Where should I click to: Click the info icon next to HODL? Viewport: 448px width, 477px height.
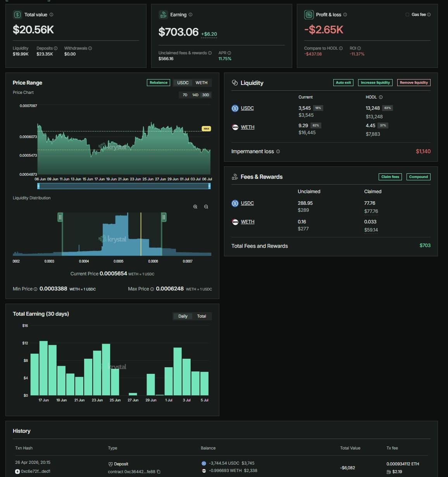381,97
